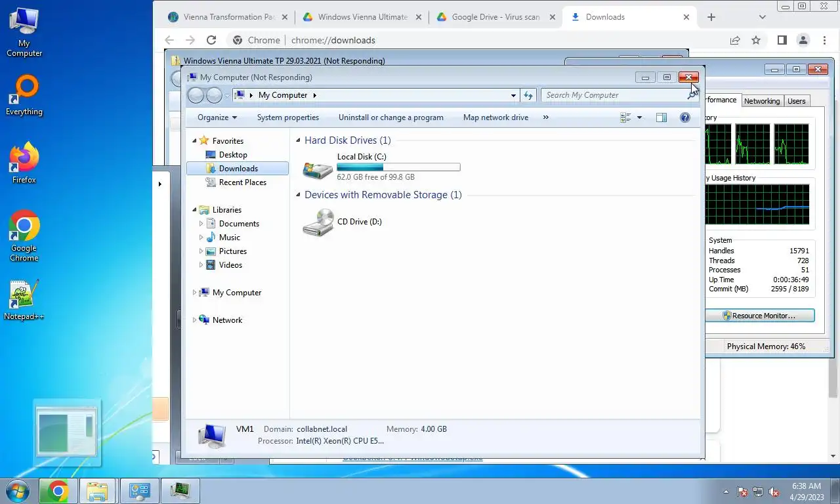Open Everything desktop shortcut
This screenshot has height=504, width=840.
[24, 95]
